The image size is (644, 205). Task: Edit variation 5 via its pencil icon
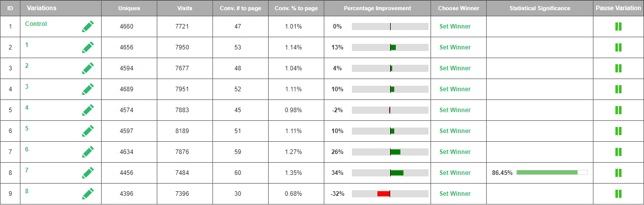(88, 131)
